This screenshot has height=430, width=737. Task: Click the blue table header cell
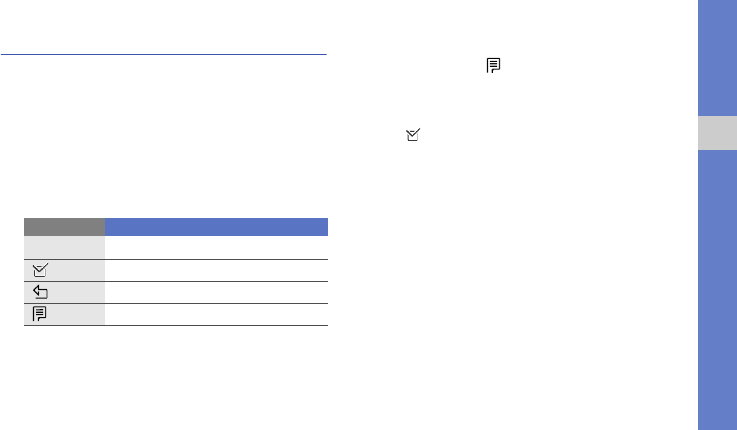(x=216, y=226)
